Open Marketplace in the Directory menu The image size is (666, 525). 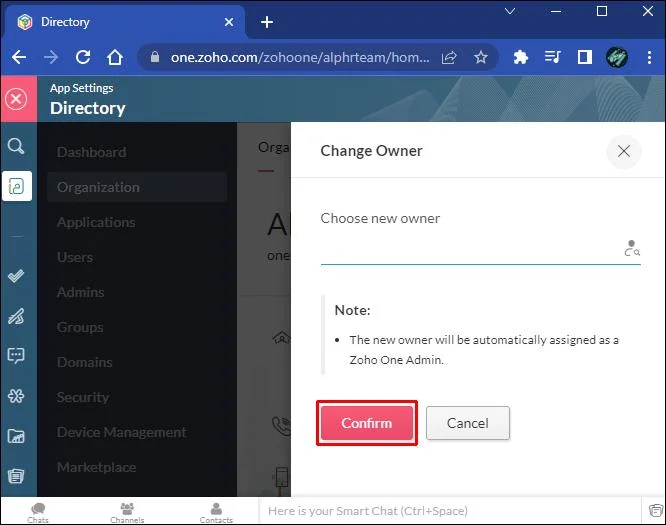96,467
